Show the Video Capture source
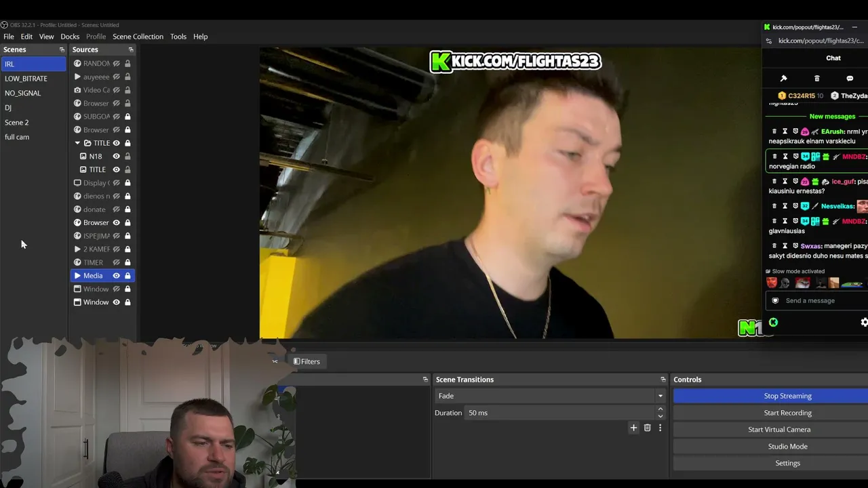 point(117,90)
